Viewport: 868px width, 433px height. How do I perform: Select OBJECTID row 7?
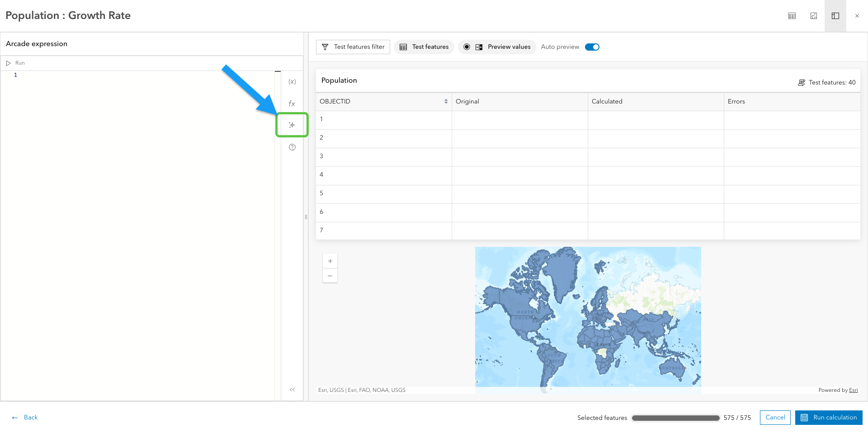click(x=588, y=231)
